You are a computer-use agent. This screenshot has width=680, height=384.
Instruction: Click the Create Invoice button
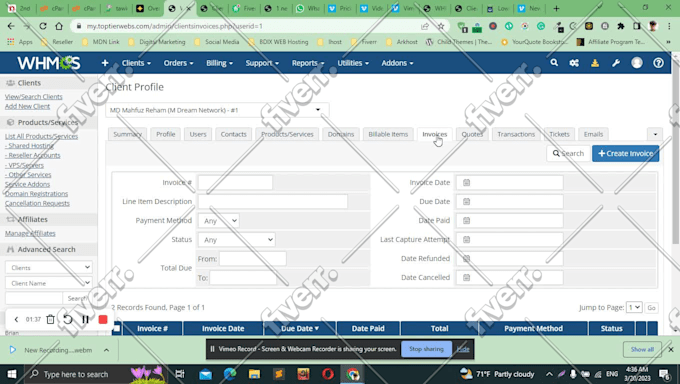[625, 154]
